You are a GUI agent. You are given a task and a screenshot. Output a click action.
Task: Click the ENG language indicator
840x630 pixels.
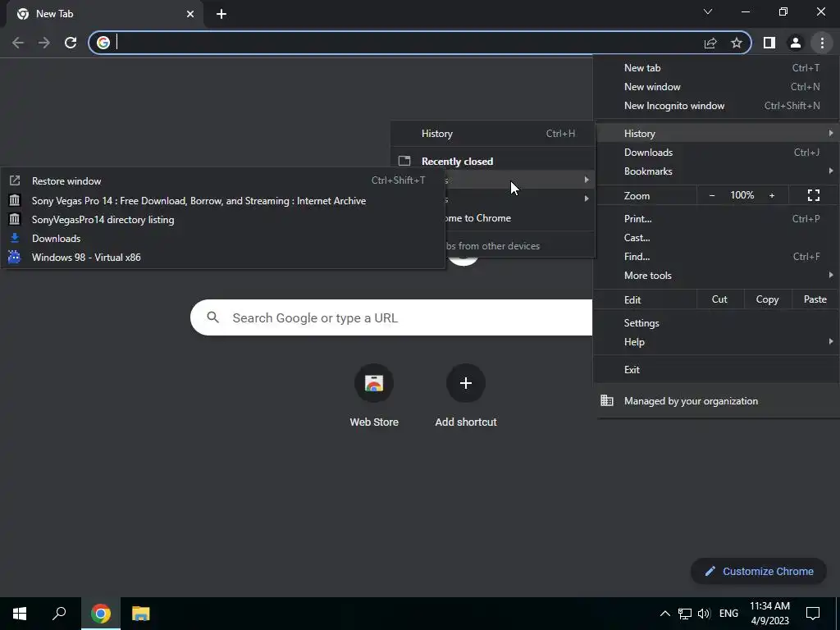coord(728,614)
